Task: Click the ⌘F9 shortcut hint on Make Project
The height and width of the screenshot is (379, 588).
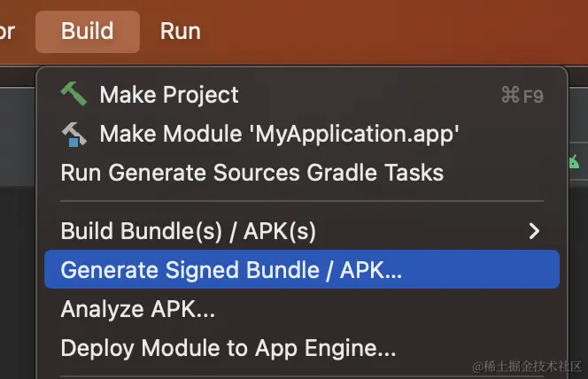Action: pyautogui.click(x=522, y=96)
